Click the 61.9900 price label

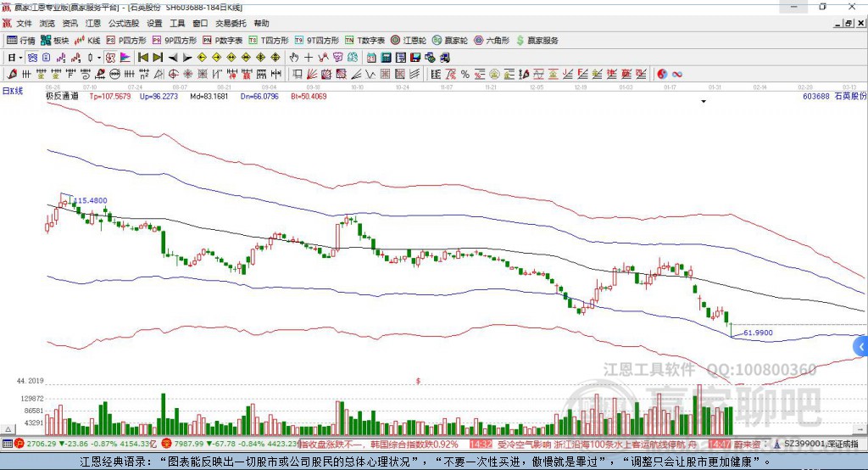point(758,333)
